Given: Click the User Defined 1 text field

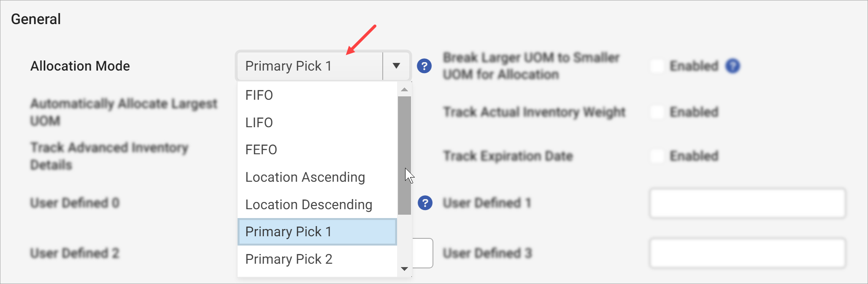Looking at the screenshot, I should coord(747,203).
